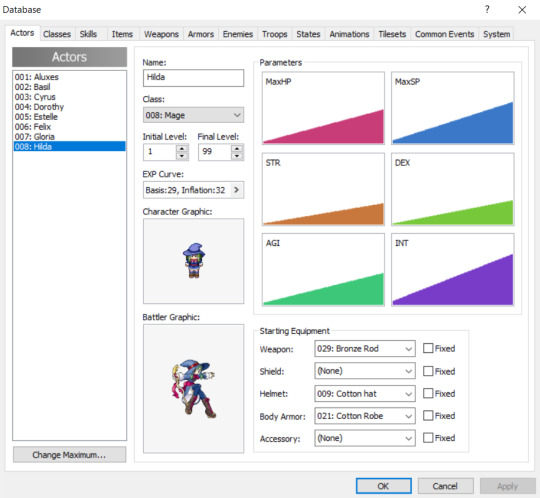
Task: Select actor 003: Cyrus
Action: tap(69, 97)
